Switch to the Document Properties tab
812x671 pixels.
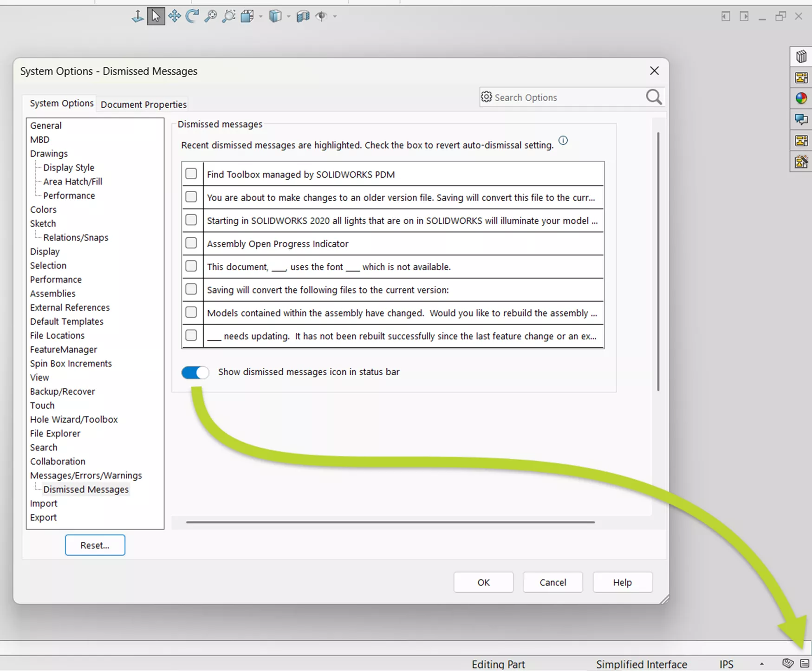click(x=143, y=104)
